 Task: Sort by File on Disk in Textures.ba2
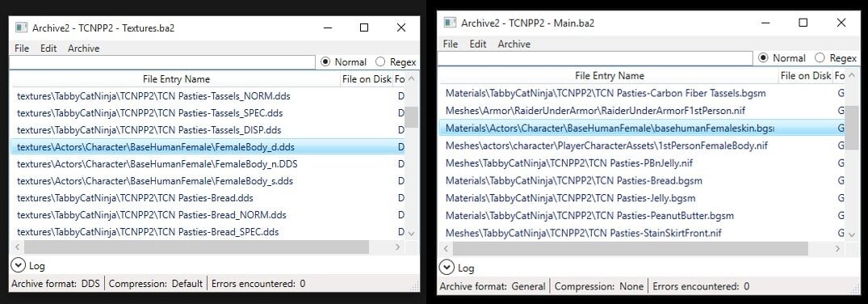point(367,79)
